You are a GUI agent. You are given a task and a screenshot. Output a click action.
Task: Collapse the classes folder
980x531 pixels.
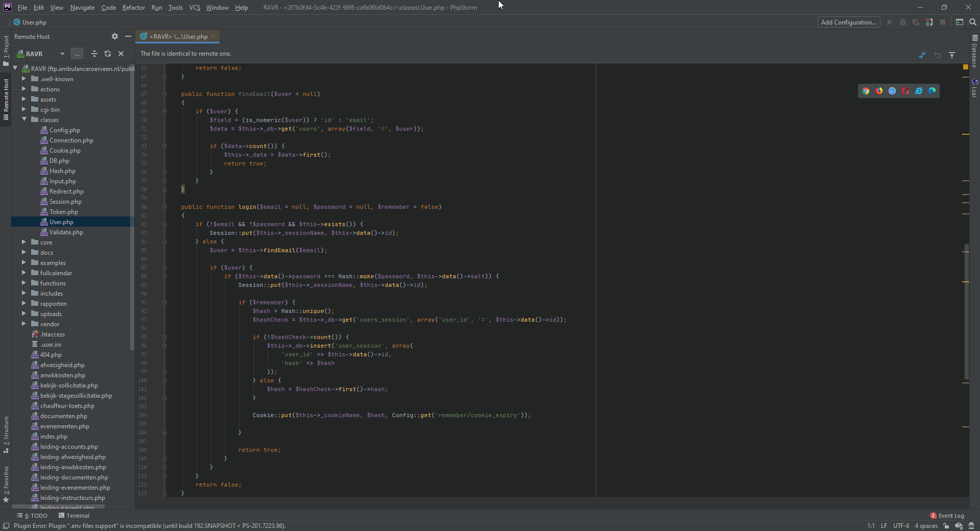(x=24, y=120)
